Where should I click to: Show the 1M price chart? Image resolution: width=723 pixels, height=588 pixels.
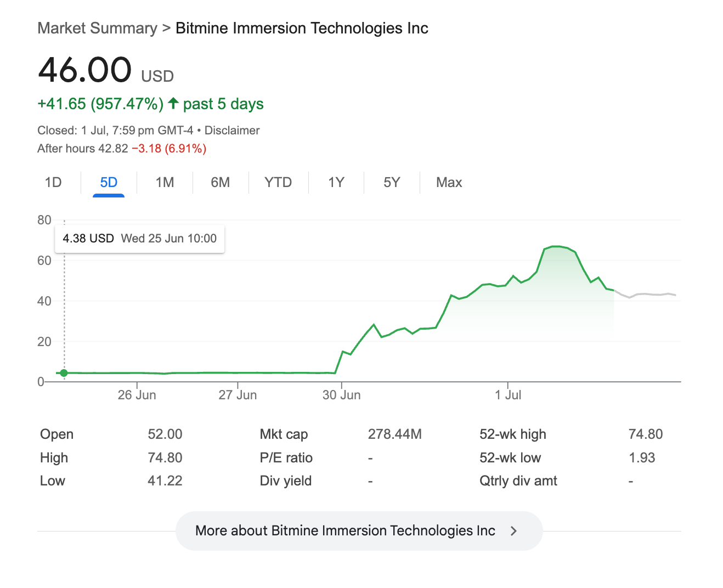click(x=165, y=182)
